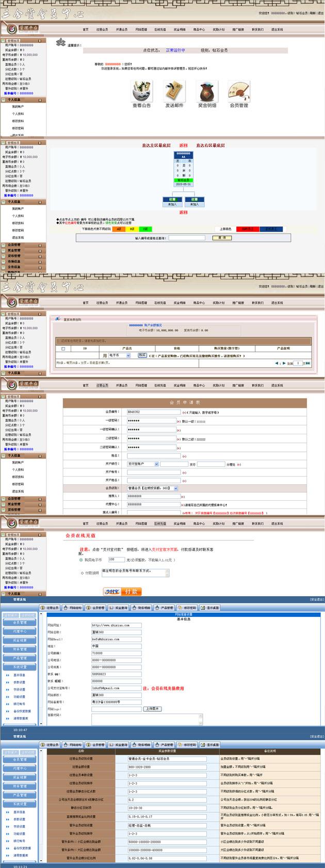Click the 会员编号 input field
This screenshot has height=868, width=325.
pyautogui.click(x=153, y=412)
